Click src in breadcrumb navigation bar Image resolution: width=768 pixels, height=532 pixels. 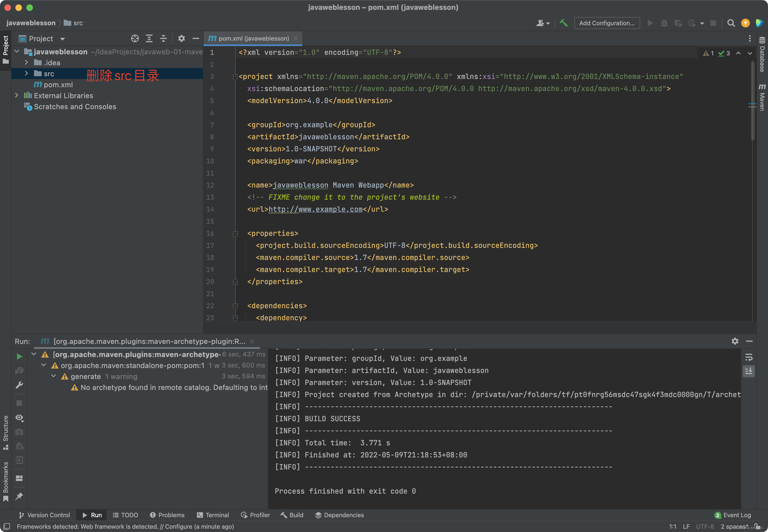(x=74, y=23)
